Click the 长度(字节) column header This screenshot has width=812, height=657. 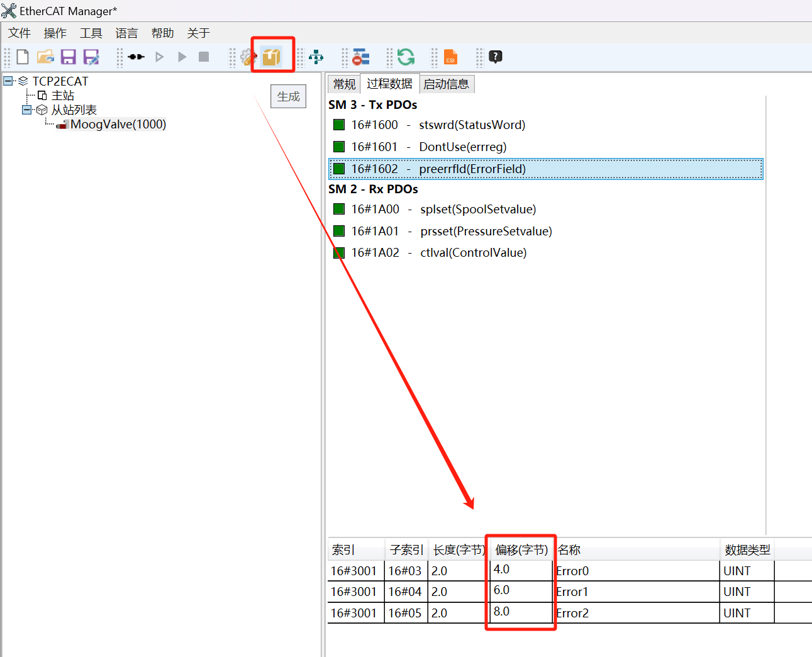(x=459, y=549)
